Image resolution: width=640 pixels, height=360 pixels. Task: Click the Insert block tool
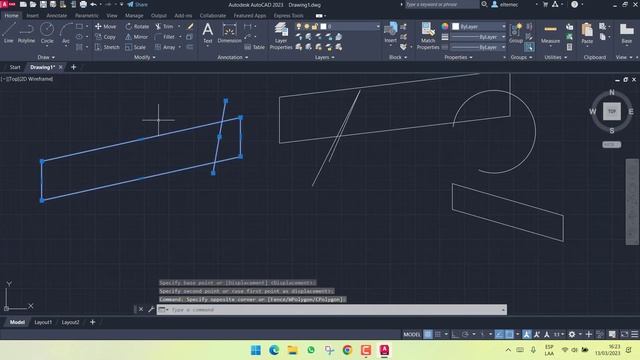[391, 33]
